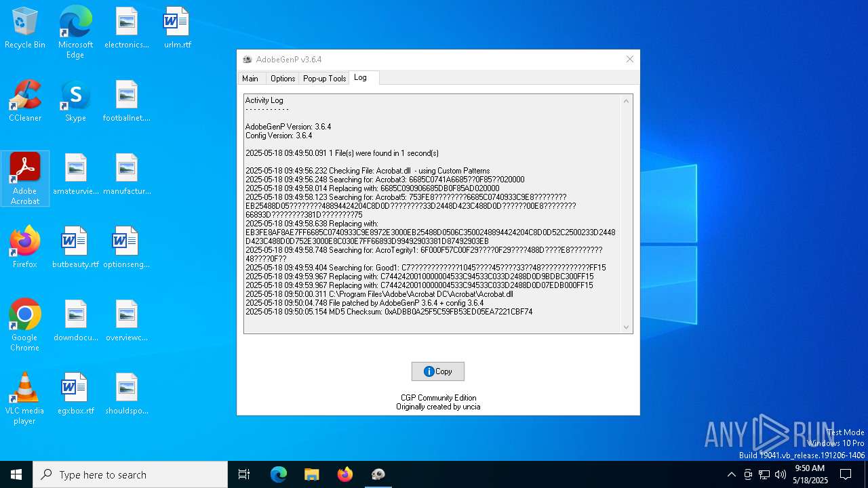Image resolution: width=868 pixels, height=488 pixels.
Task: Open the Skype desktop shortcut
Action: pyautogui.click(x=75, y=101)
